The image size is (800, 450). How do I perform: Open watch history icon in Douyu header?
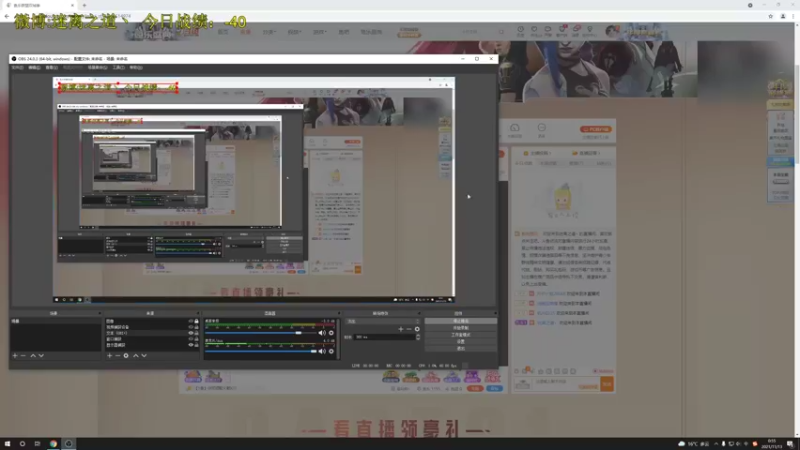point(520,30)
